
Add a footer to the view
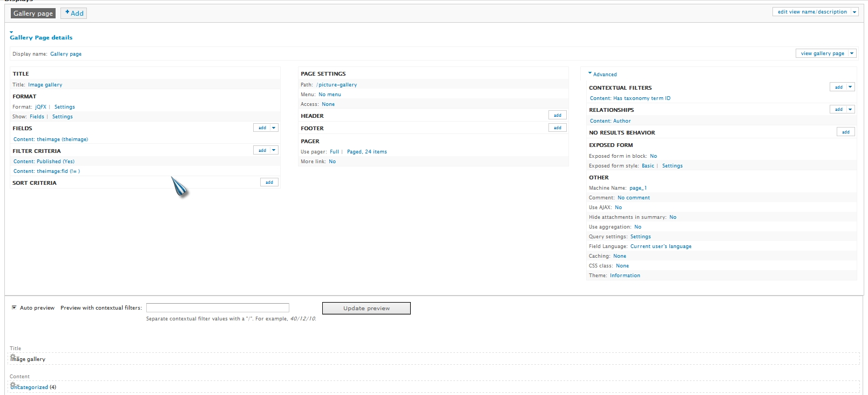coord(558,128)
